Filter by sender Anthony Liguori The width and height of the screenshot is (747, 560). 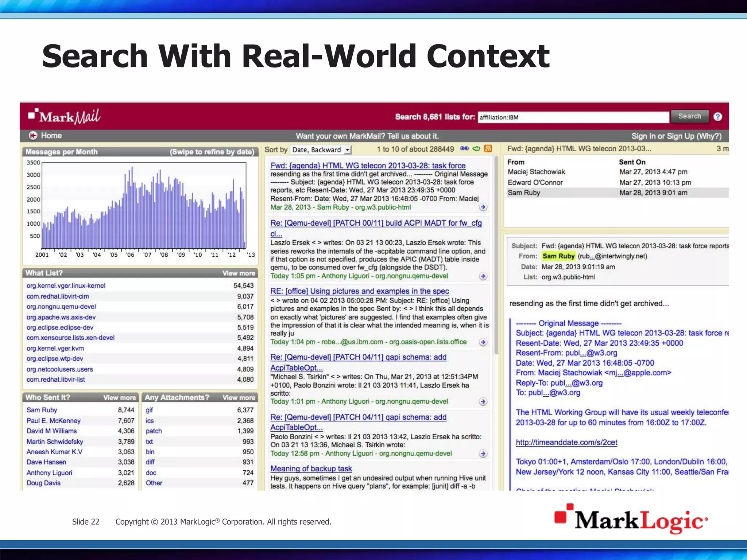[49, 472]
